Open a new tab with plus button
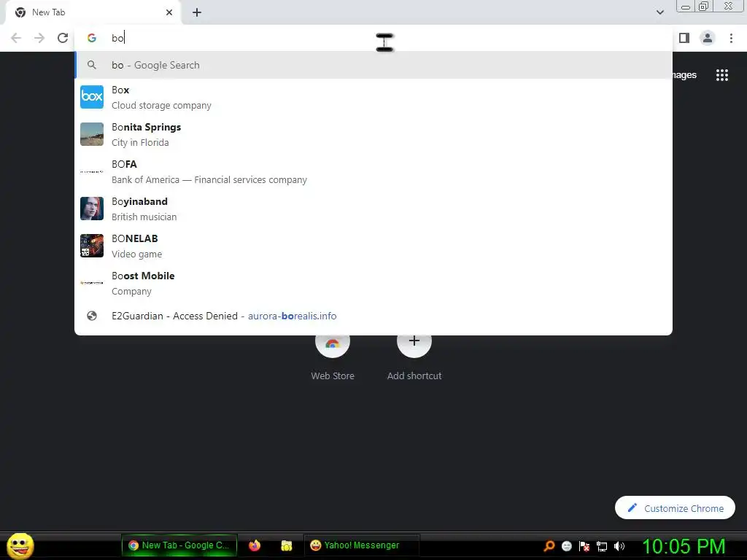This screenshot has width=747, height=560. click(x=197, y=12)
